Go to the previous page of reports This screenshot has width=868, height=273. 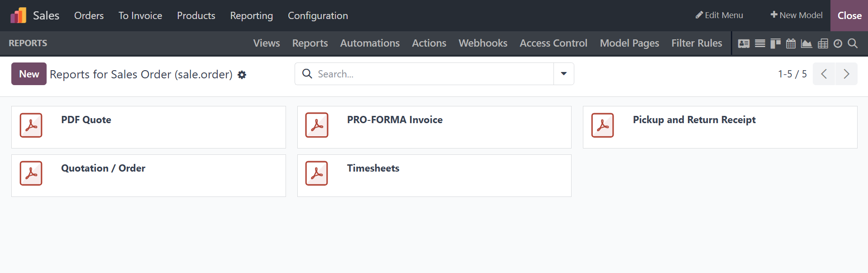824,74
